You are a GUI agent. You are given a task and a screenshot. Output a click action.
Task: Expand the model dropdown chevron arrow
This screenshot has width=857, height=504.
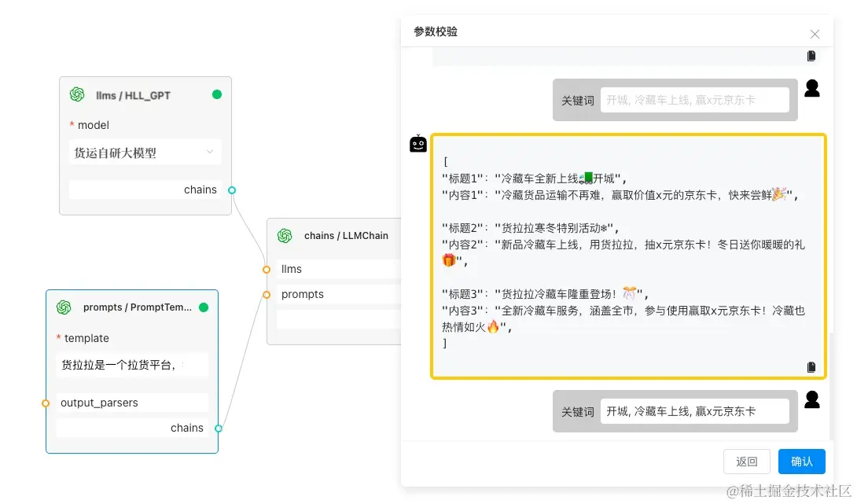tap(210, 152)
